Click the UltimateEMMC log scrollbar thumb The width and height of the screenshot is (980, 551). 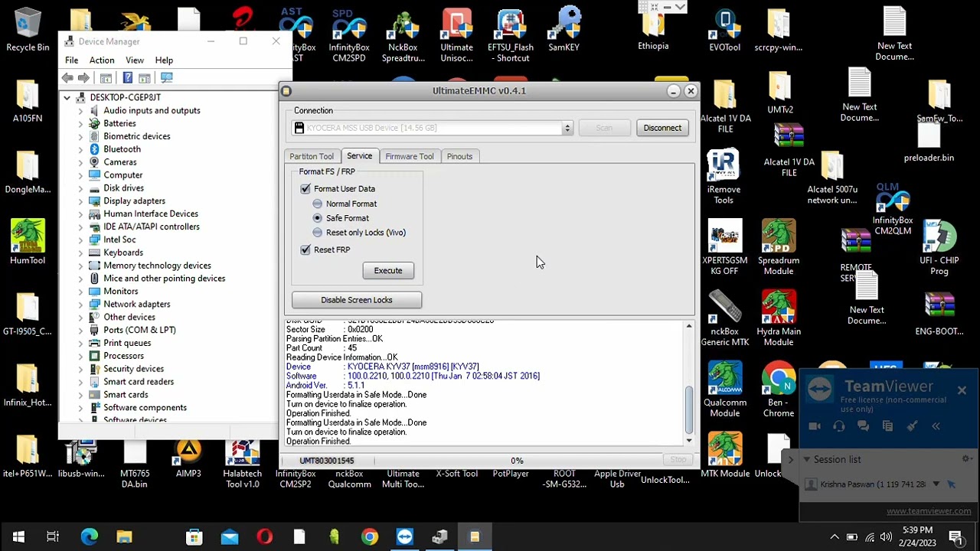[x=689, y=410]
